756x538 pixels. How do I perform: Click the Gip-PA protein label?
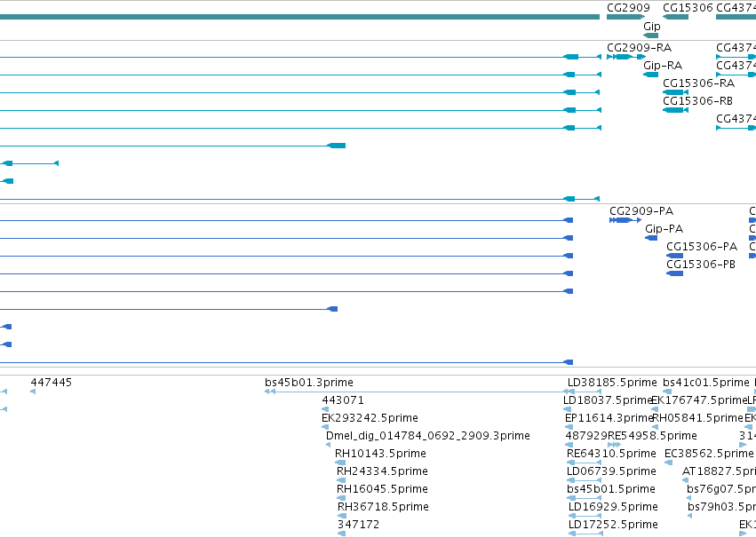[664, 229]
